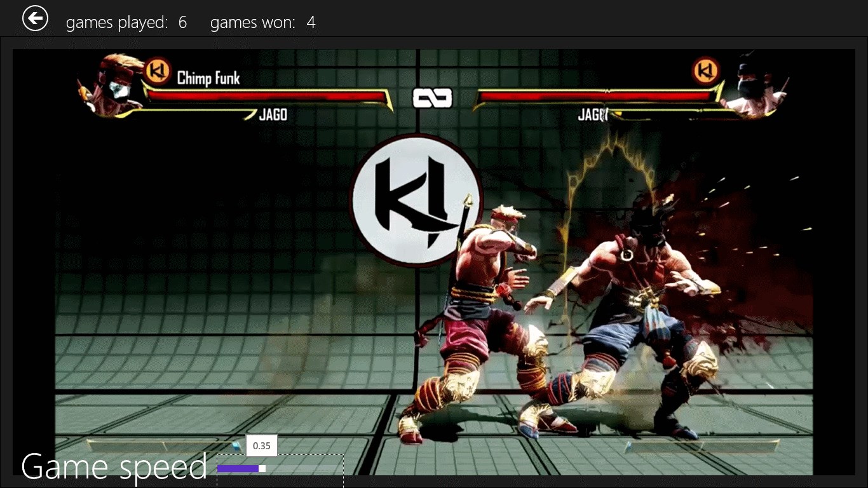Click the right player's shadow meter bar
Viewport: 868px width, 488px height.
pos(702,447)
